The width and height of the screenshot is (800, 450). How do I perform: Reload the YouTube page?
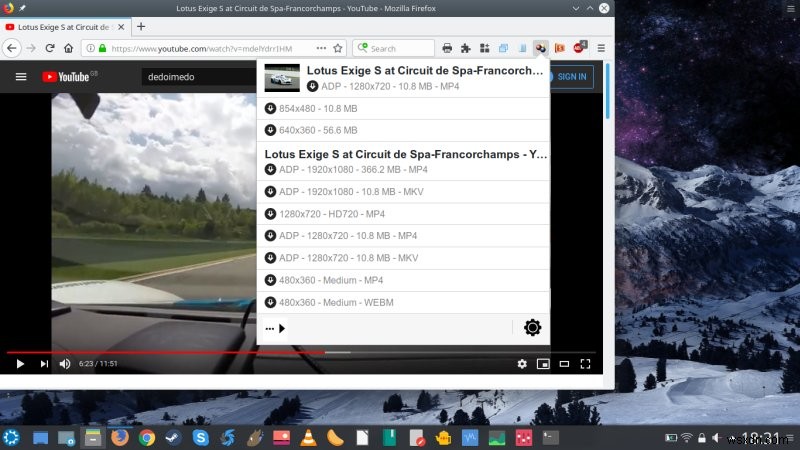(x=49, y=48)
